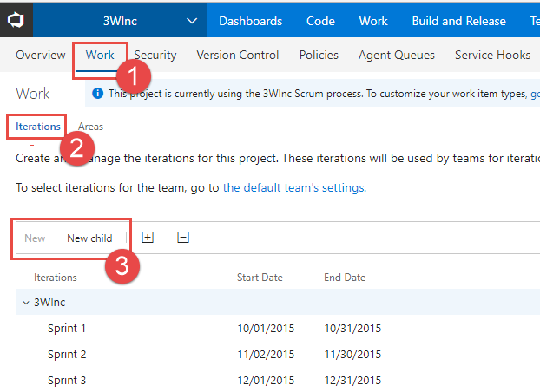Open the Policies tab
This screenshot has height=392, width=540.
(319, 55)
